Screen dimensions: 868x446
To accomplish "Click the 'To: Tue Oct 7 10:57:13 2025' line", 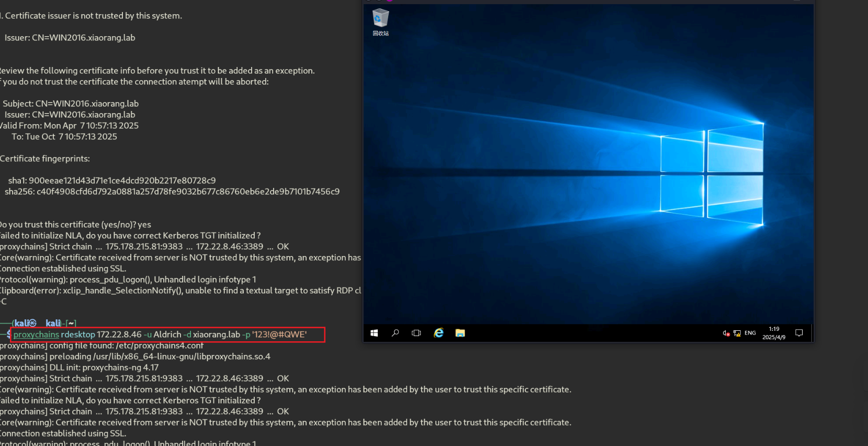I will tap(64, 137).
